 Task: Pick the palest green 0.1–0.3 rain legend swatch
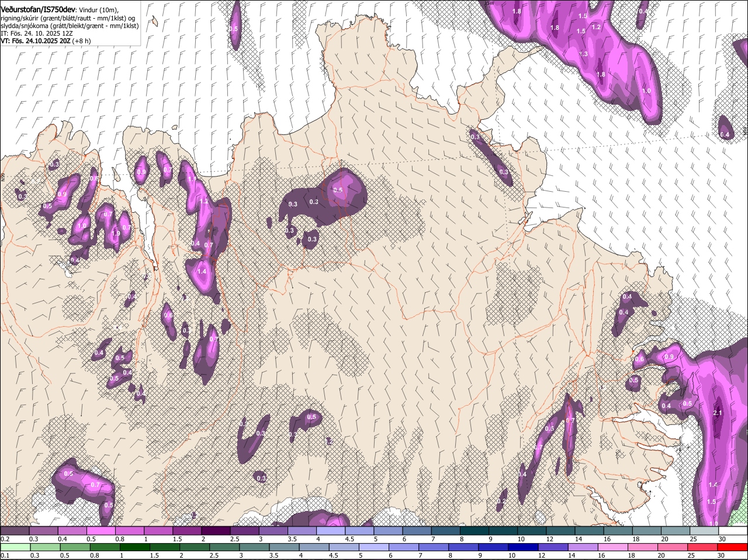coord(15,547)
